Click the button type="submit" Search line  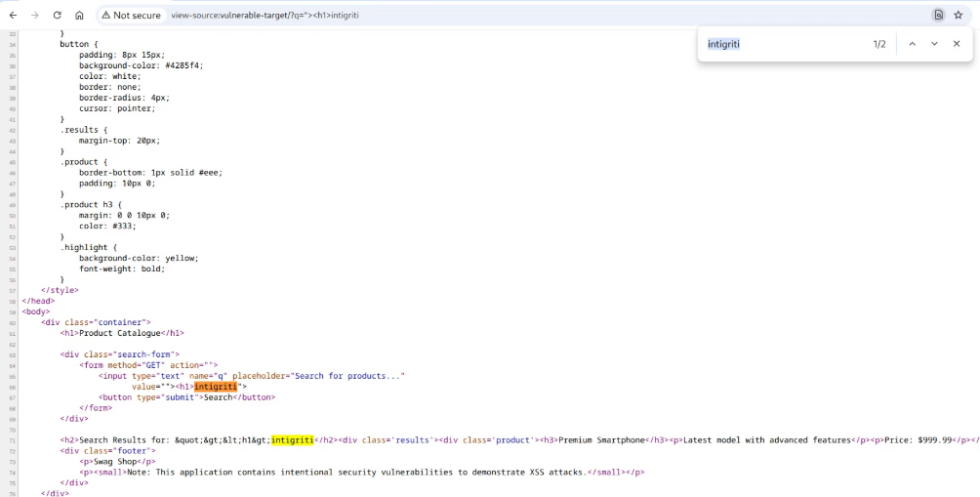[186, 397]
